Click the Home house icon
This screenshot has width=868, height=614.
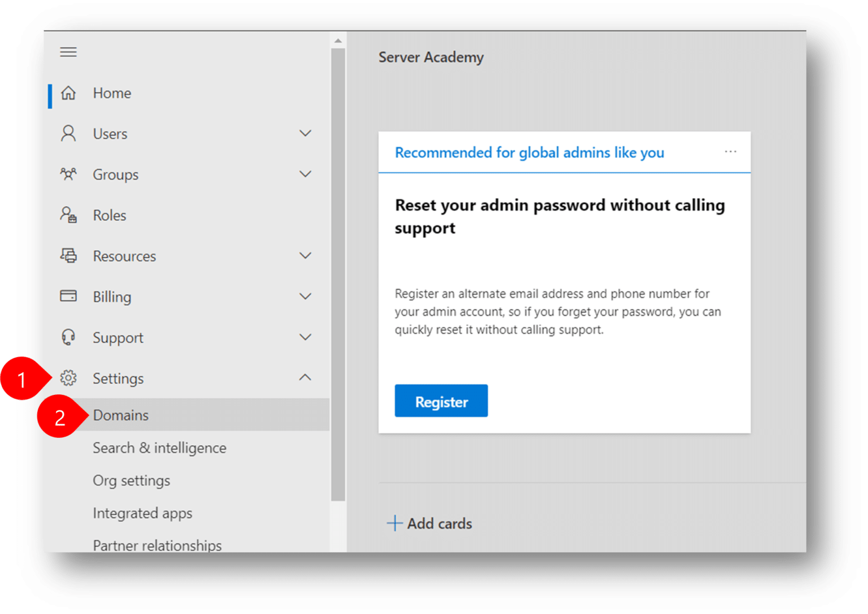pyautogui.click(x=68, y=93)
